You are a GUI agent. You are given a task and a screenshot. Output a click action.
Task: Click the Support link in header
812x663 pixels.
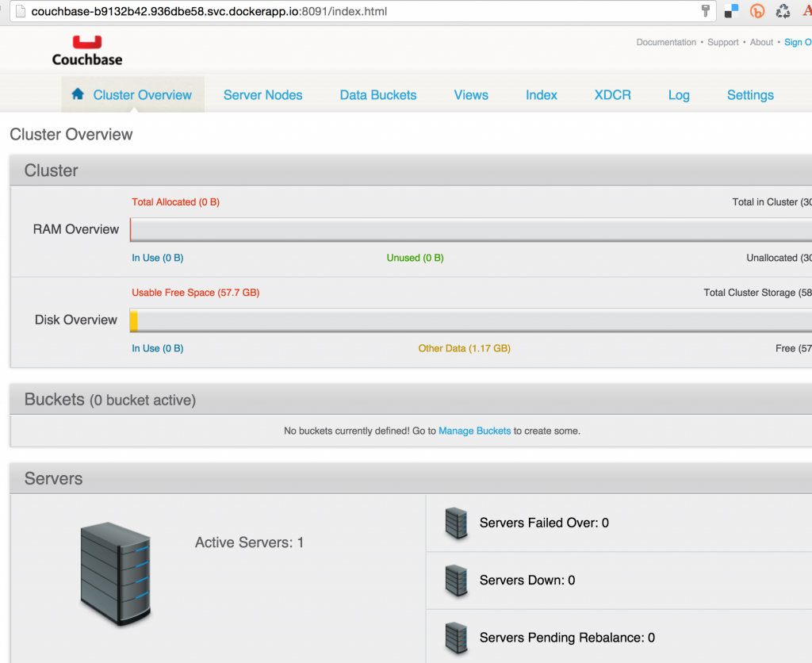[x=723, y=43]
